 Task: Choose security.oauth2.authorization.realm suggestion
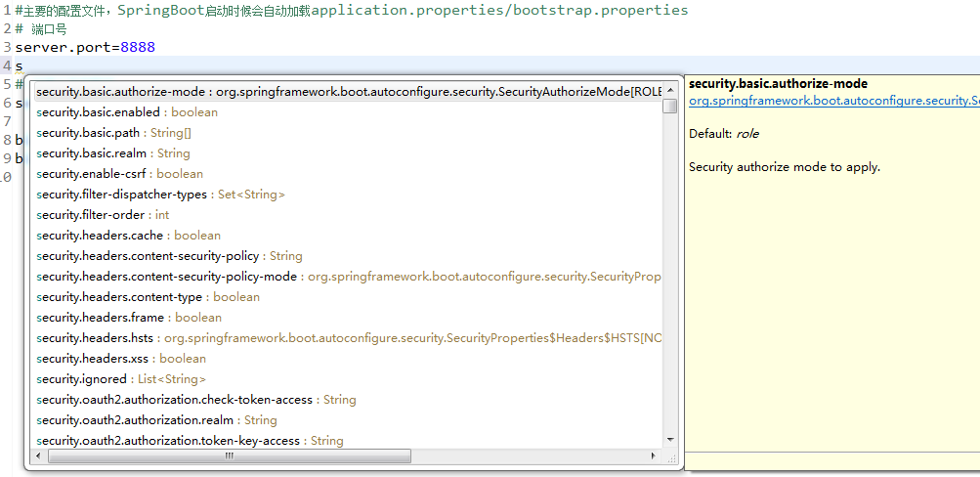click(348, 420)
